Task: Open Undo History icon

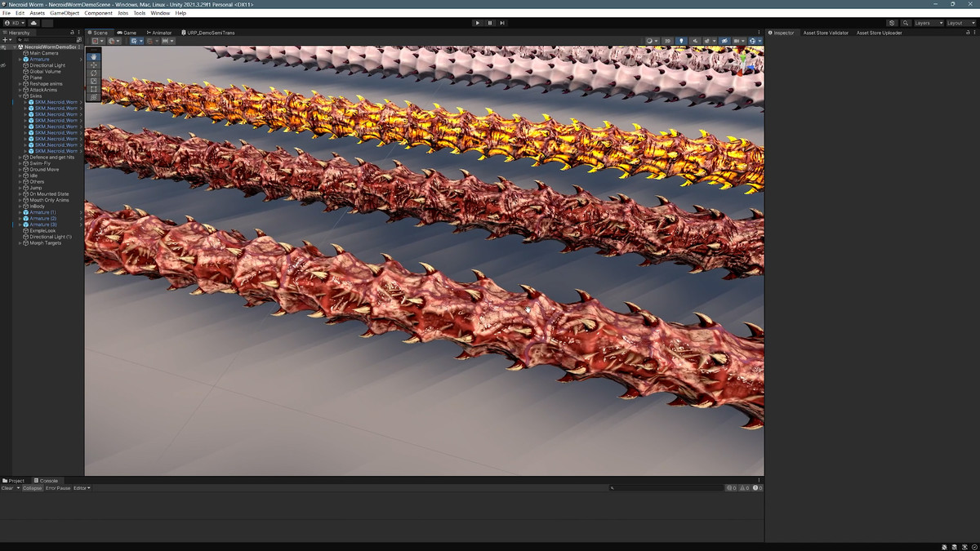Action: pyautogui.click(x=892, y=23)
